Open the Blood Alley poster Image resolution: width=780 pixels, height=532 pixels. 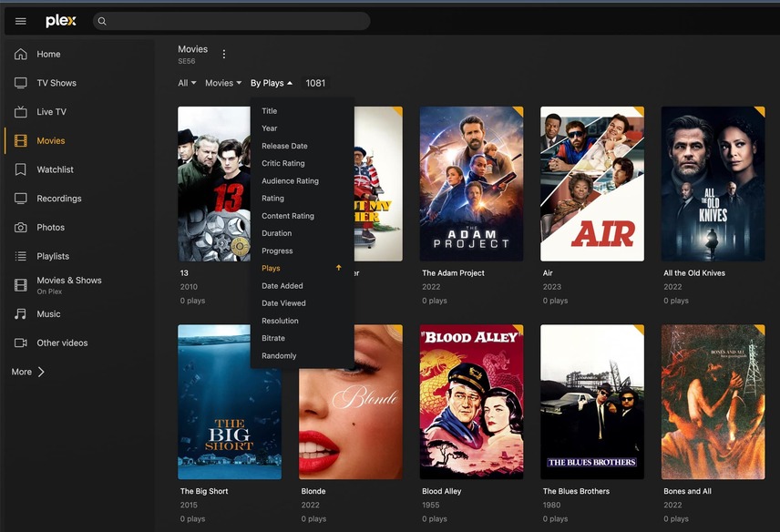tap(472, 402)
